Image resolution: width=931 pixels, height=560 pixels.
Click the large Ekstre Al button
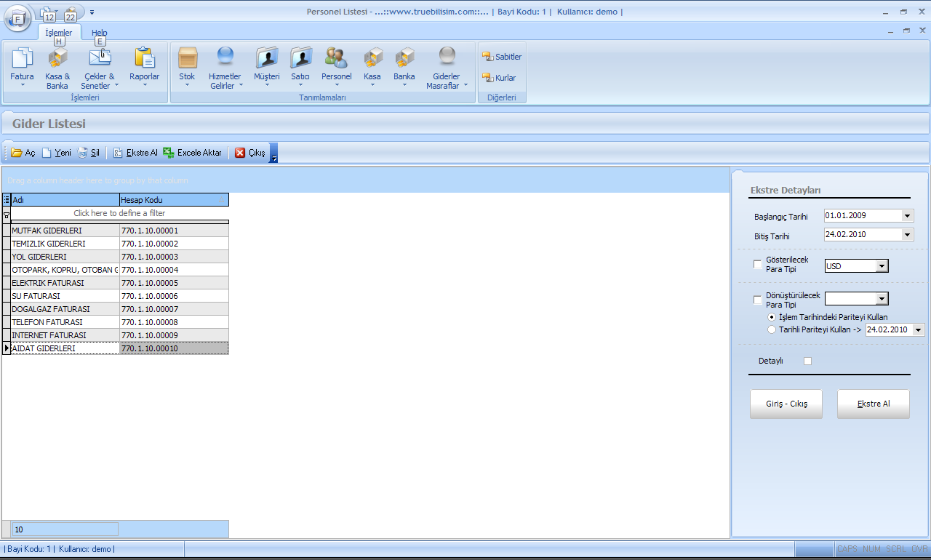pos(873,404)
